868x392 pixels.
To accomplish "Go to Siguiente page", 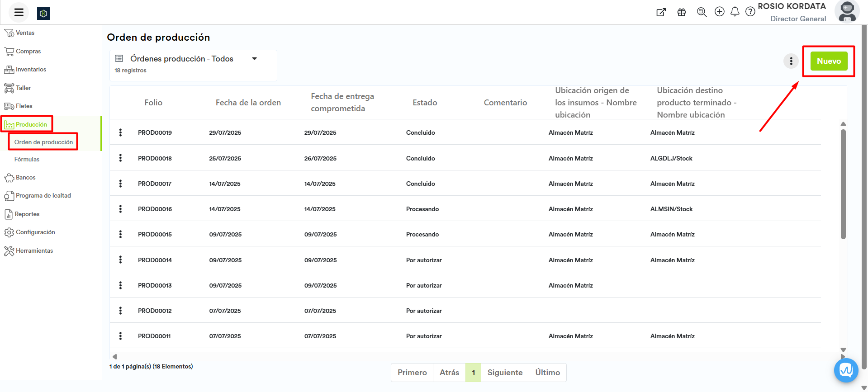I will [x=505, y=373].
